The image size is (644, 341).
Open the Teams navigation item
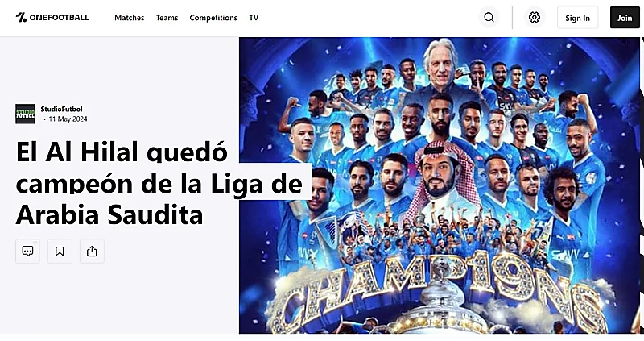click(167, 18)
